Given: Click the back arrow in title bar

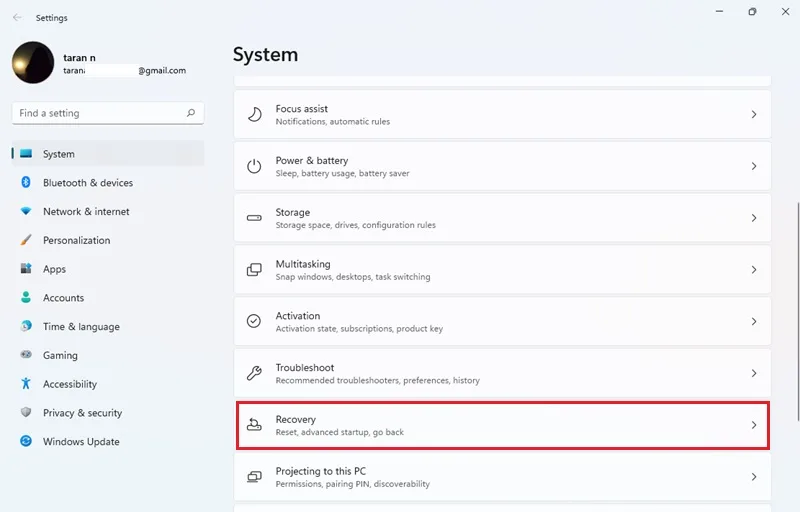Looking at the screenshot, I should click(17, 17).
